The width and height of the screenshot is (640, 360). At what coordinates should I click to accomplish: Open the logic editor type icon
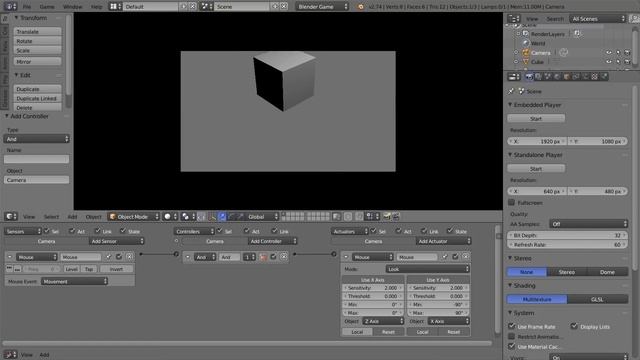(x=10, y=355)
